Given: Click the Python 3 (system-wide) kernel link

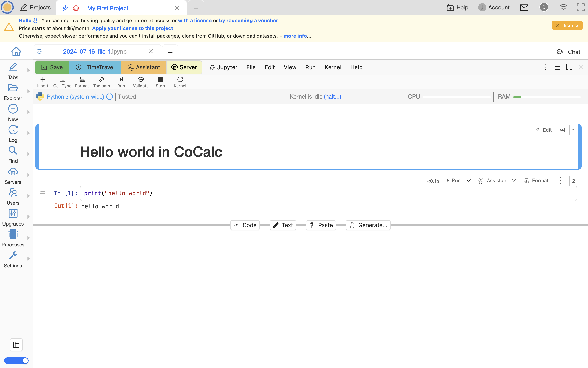Looking at the screenshot, I should (75, 97).
